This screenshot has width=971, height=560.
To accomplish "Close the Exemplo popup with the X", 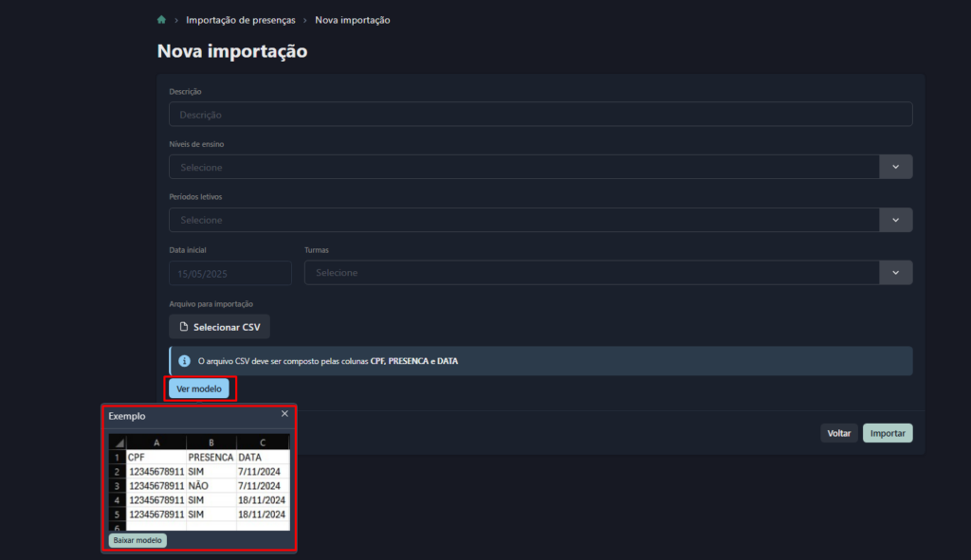I will pos(284,414).
